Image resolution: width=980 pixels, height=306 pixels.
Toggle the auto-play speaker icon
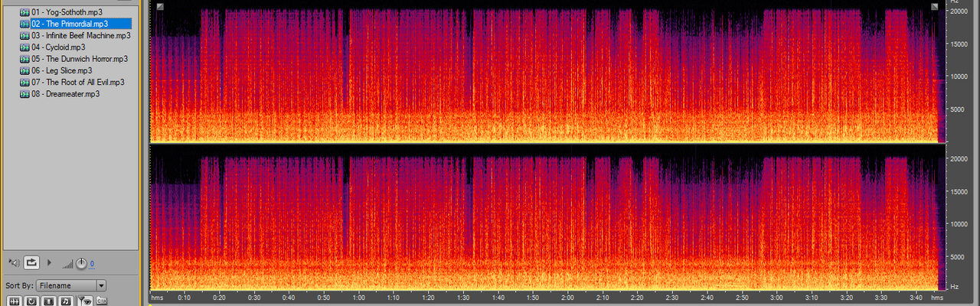(15, 262)
